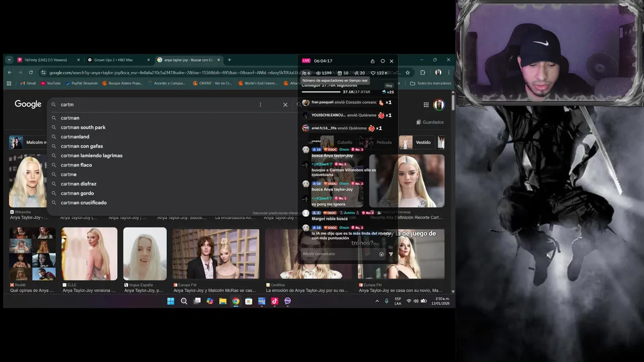Switch to the TikFinity [LIVE] tab
Screen dimensions: 644x362
pos(48,60)
